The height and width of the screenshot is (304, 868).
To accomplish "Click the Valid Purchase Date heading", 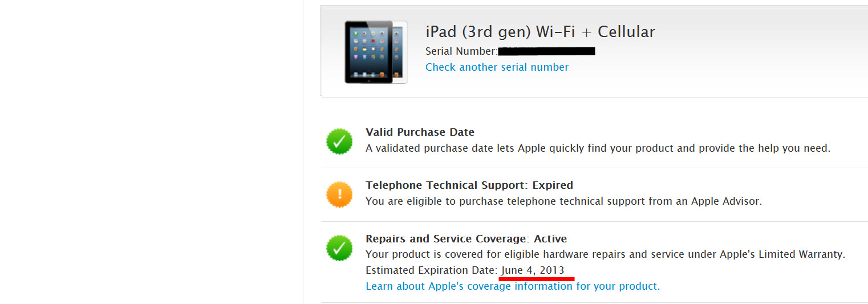I will tap(420, 132).
